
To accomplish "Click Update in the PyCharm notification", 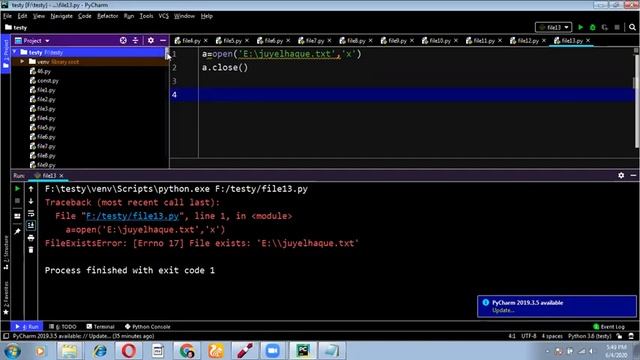I will coord(503,310).
